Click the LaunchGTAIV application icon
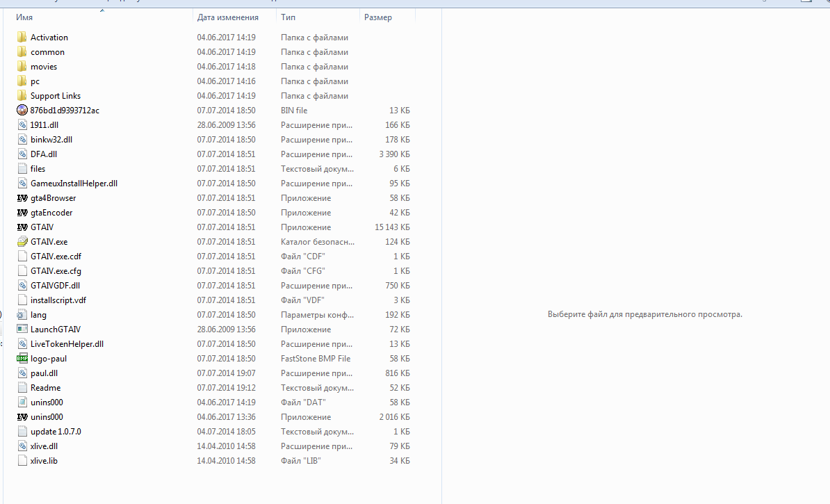This screenshot has height=504, width=830. (x=22, y=330)
